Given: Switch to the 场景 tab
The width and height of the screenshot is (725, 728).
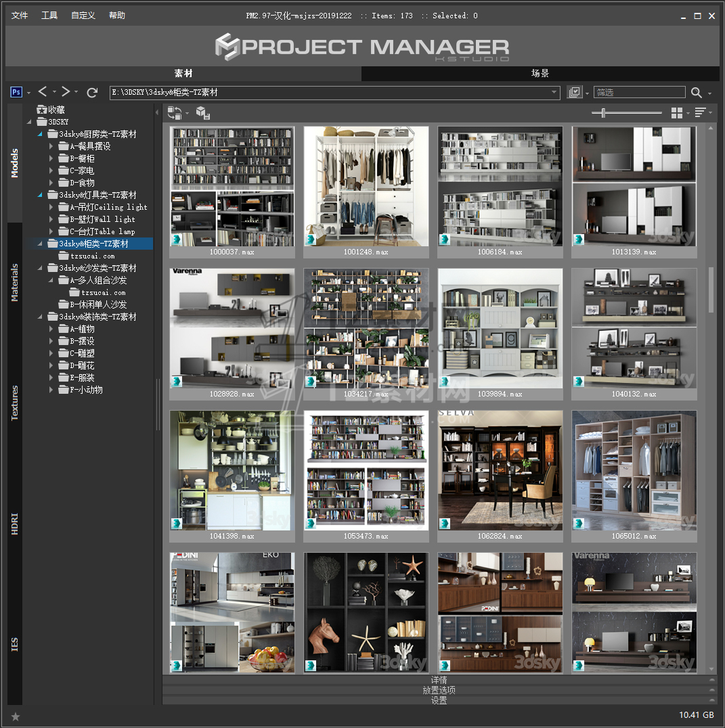Looking at the screenshot, I should click(x=540, y=74).
